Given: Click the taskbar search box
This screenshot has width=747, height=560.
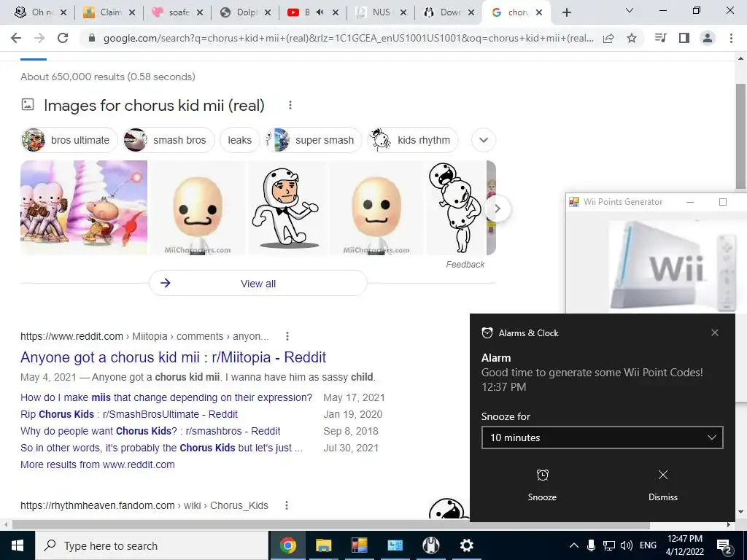Looking at the screenshot, I should point(152,545).
